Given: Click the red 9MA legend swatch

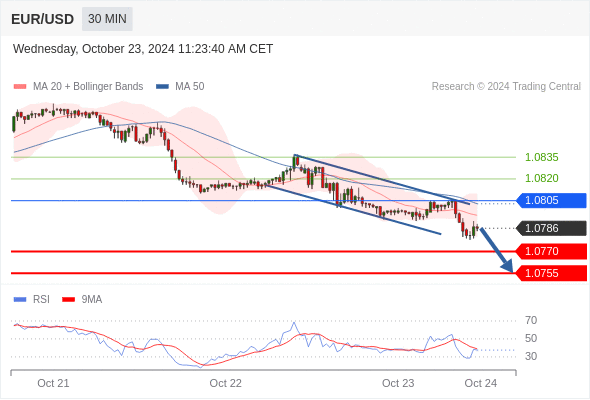Looking at the screenshot, I should (x=68, y=300).
